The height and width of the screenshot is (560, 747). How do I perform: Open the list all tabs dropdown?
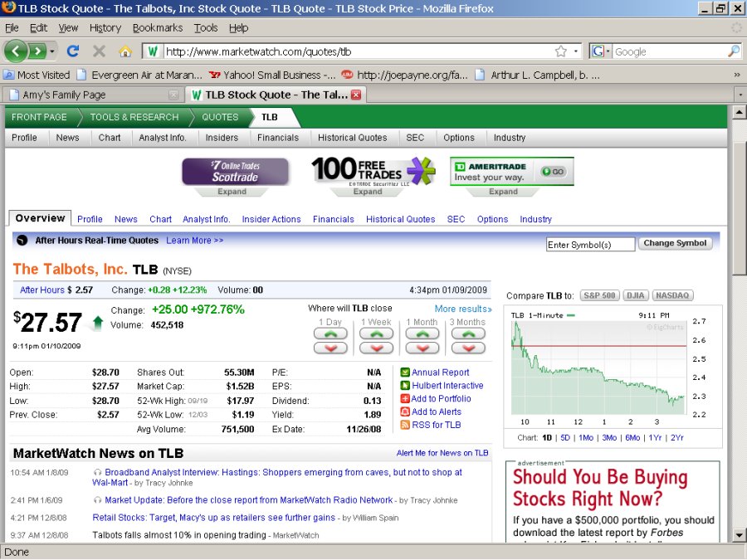740,95
